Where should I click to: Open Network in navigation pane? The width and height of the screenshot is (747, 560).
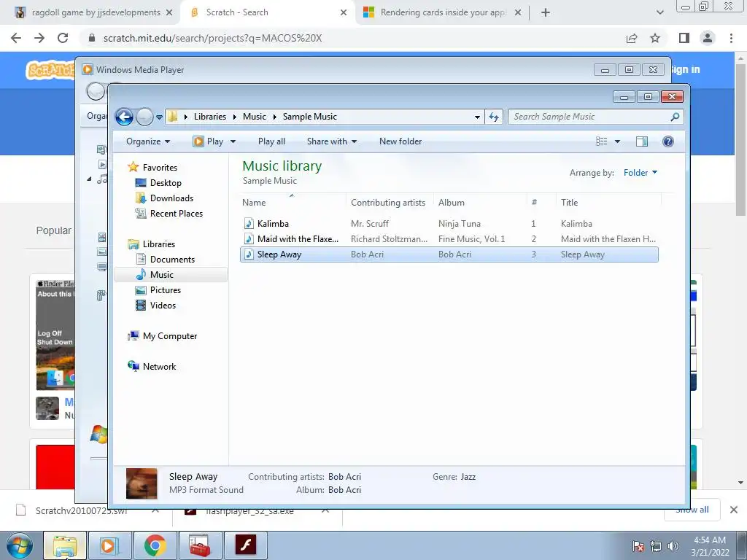pyautogui.click(x=159, y=367)
